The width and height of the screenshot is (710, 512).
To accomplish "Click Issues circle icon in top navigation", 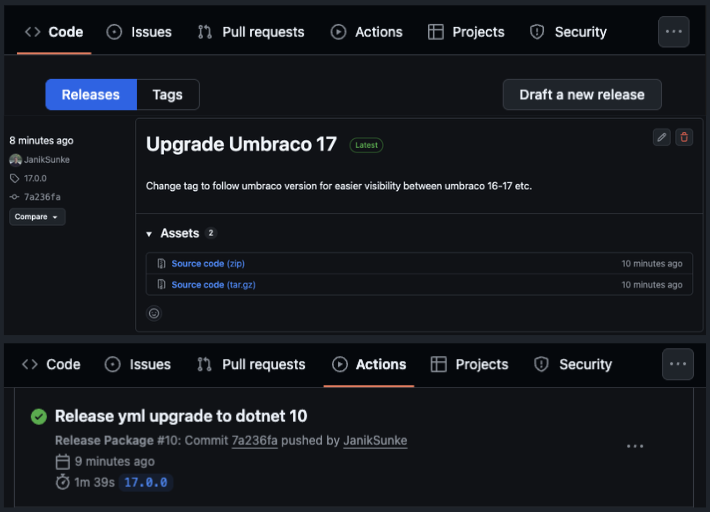I will click(x=114, y=32).
